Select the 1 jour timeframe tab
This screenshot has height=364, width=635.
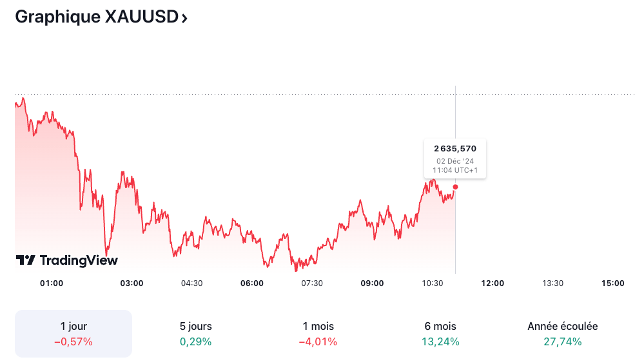pyautogui.click(x=73, y=333)
